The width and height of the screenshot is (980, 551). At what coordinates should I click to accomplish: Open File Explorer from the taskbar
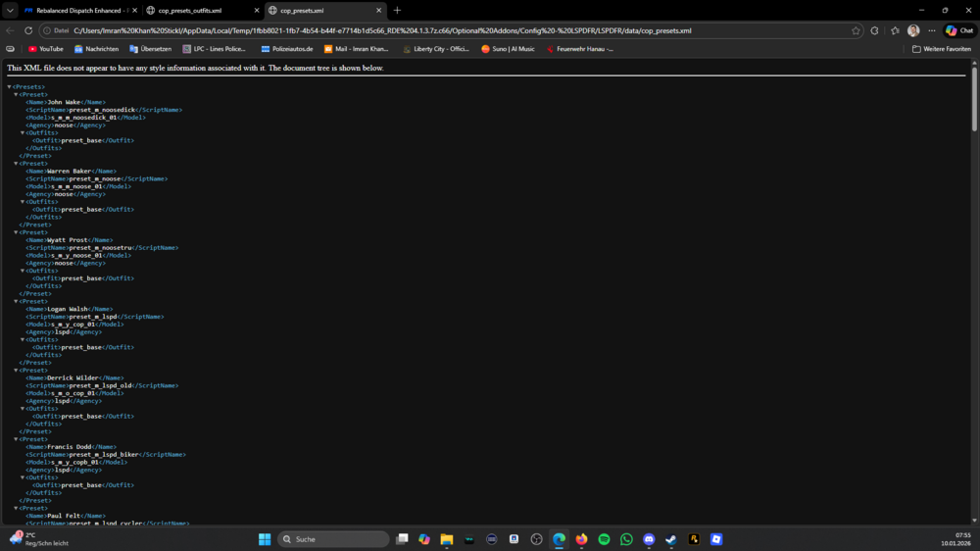(447, 539)
